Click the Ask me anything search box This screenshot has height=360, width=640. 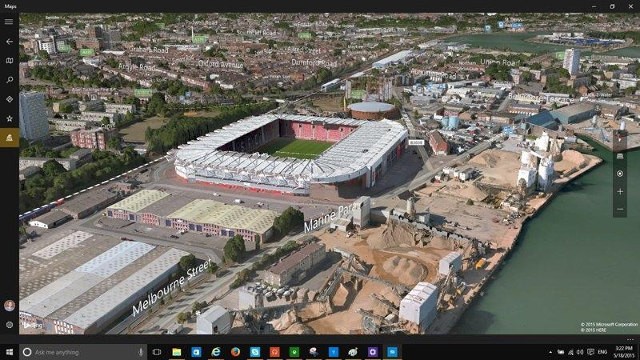(x=83, y=352)
